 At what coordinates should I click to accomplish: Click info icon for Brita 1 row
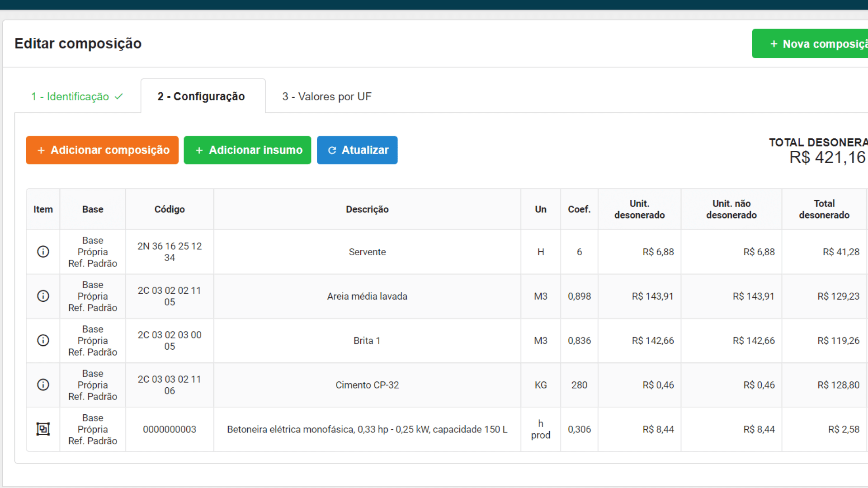click(43, 340)
